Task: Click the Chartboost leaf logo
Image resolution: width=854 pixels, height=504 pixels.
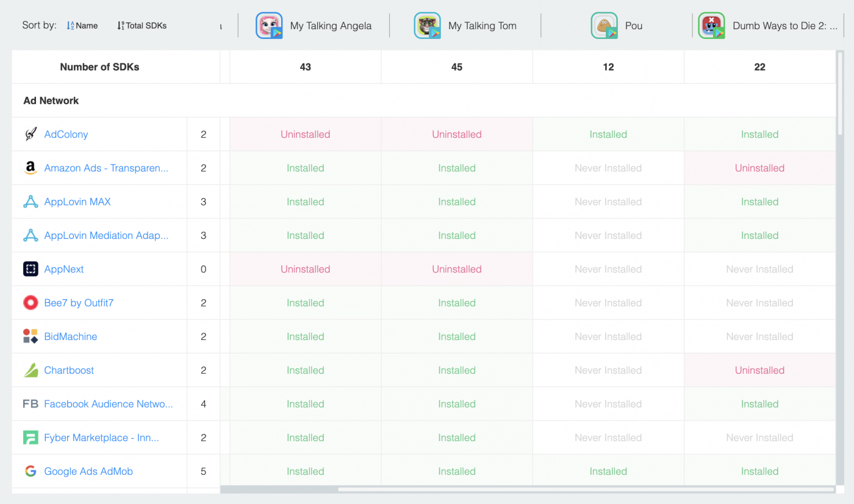Action: tap(30, 370)
